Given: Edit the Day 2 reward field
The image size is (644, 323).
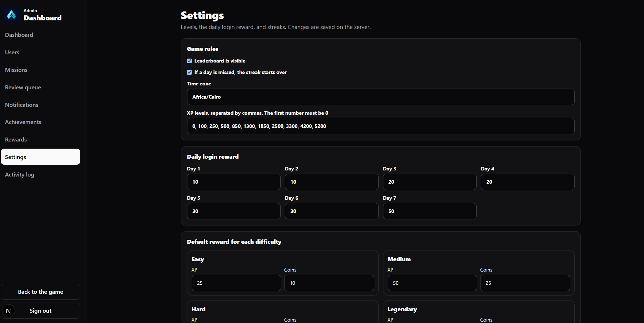Looking at the screenshot, I should click(x=332, y=182).
